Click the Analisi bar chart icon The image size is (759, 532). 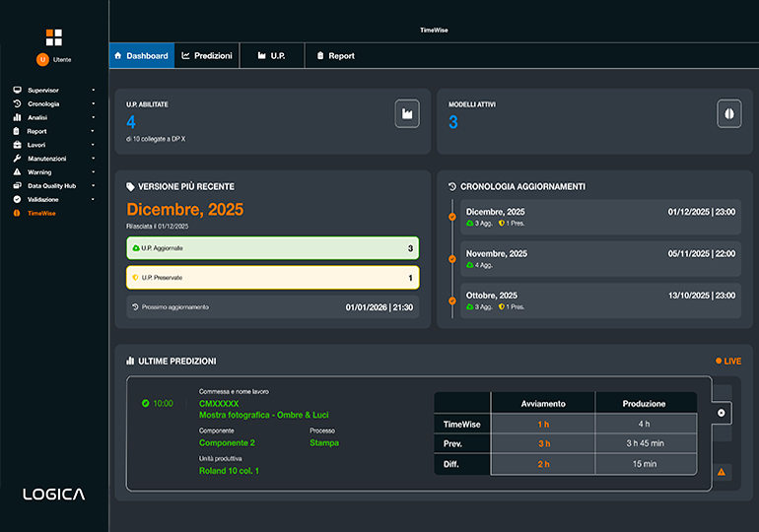pos(17,117)
